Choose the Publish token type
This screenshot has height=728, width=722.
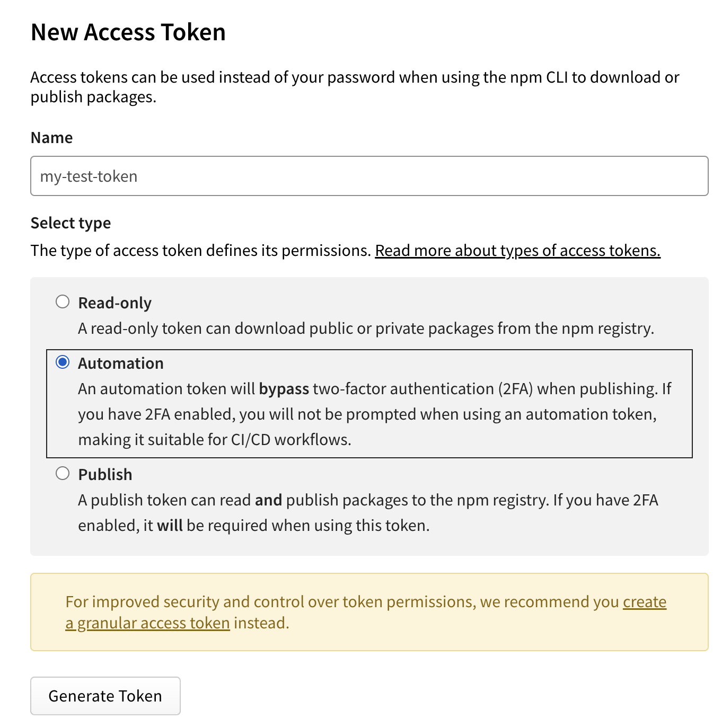click(x=63, y=473)
